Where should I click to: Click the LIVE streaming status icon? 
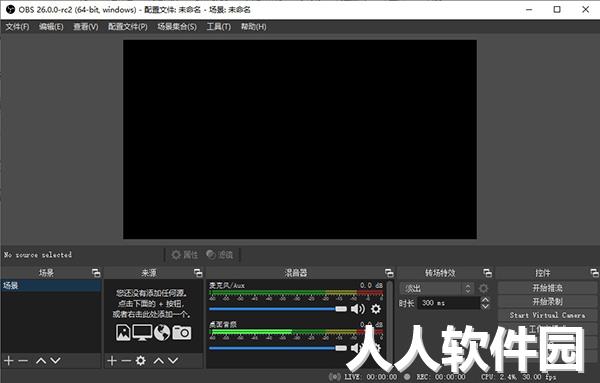[x=334, y=377]
